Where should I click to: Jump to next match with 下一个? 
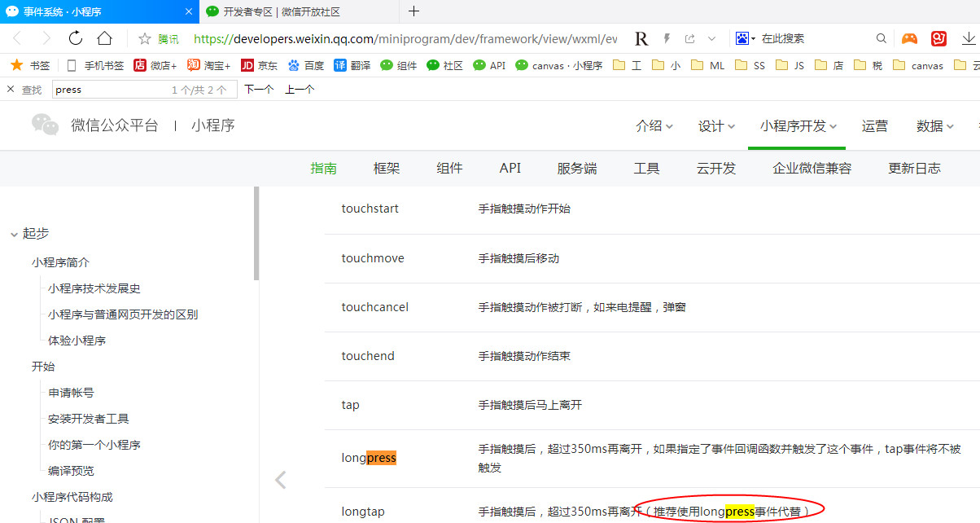[259, 90]
